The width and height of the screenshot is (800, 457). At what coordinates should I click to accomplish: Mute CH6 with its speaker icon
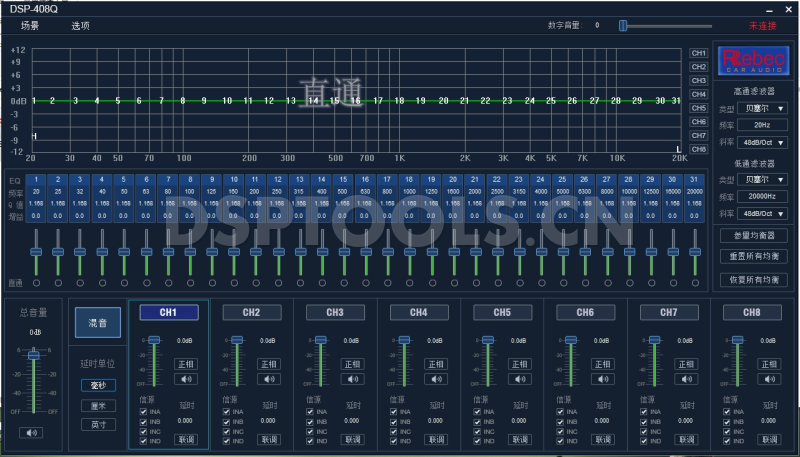point(603,379)
